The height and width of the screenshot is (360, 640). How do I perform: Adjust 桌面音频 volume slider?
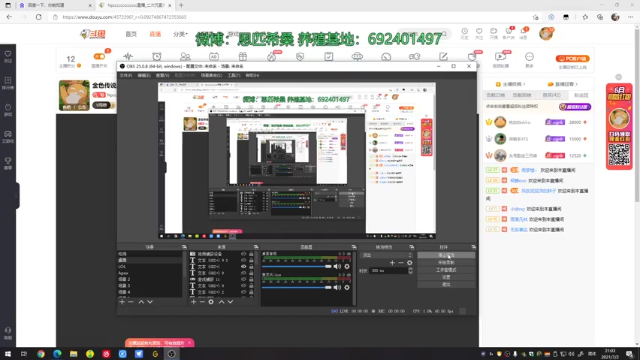[297, 267]
